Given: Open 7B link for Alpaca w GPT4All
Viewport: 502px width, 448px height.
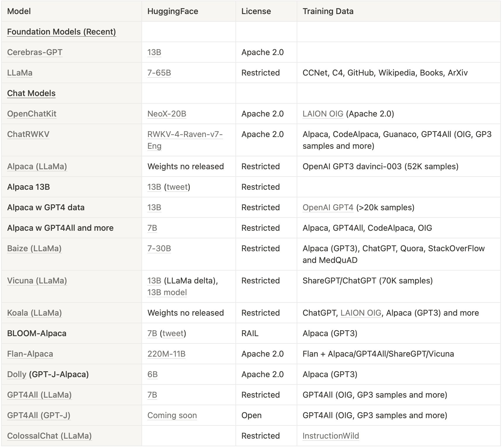Looking at the screenshot, I should [152, 228].
